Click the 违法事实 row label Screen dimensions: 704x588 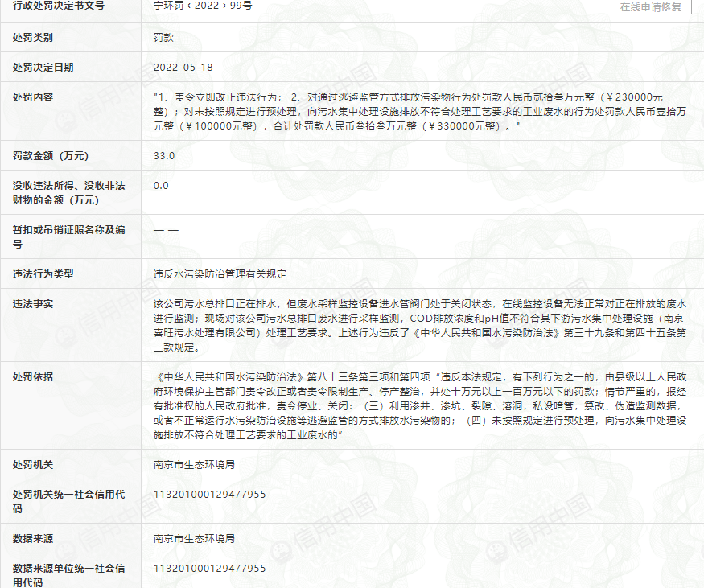pos(33,304)
